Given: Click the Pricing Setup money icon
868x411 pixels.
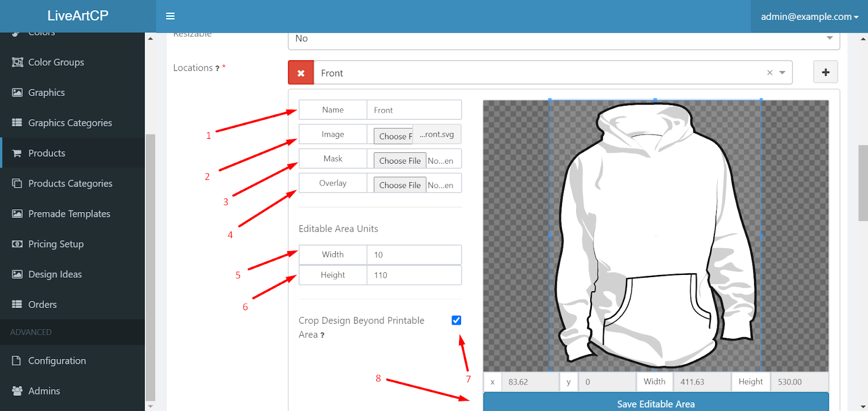Looking at the screenshot, I should point(17,244).
